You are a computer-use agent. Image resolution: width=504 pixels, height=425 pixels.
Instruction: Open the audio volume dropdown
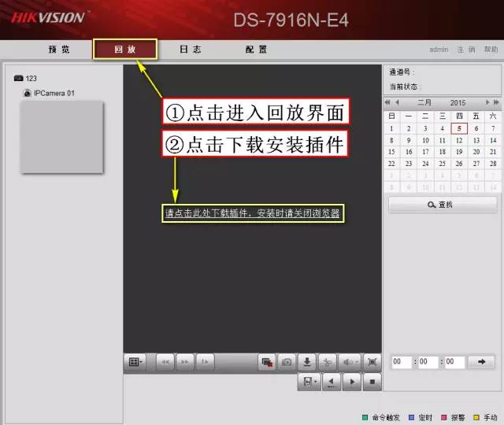click(350, 362)
